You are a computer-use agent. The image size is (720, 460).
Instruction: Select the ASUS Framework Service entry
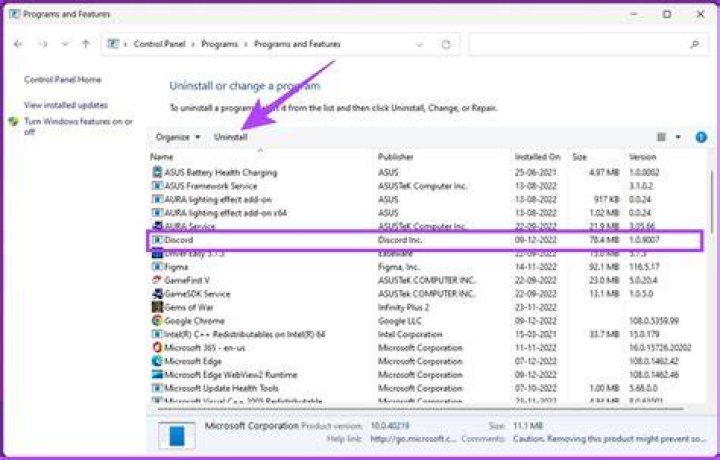click(x=211, y=186)
